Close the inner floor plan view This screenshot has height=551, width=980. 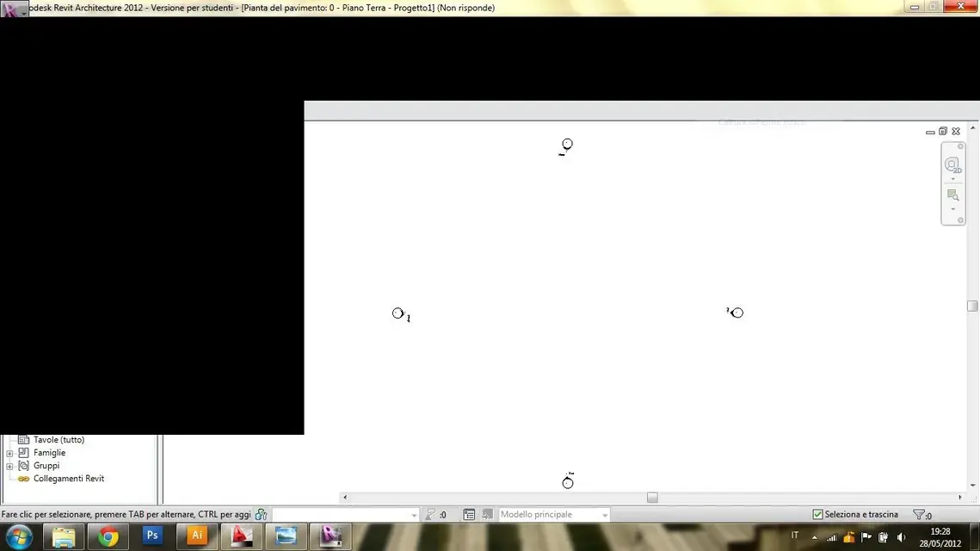click(x=956, y=132)
